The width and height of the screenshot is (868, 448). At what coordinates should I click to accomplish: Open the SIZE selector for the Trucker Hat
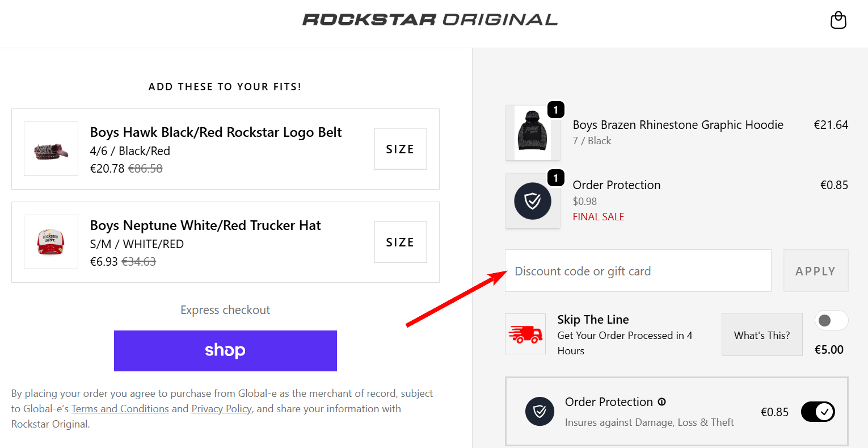400,242
